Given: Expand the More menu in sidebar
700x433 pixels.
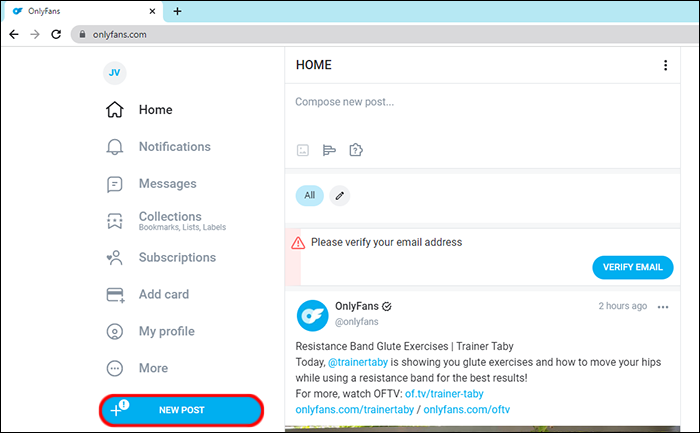Looking at the screenshot, I should [x=137, y=368].
